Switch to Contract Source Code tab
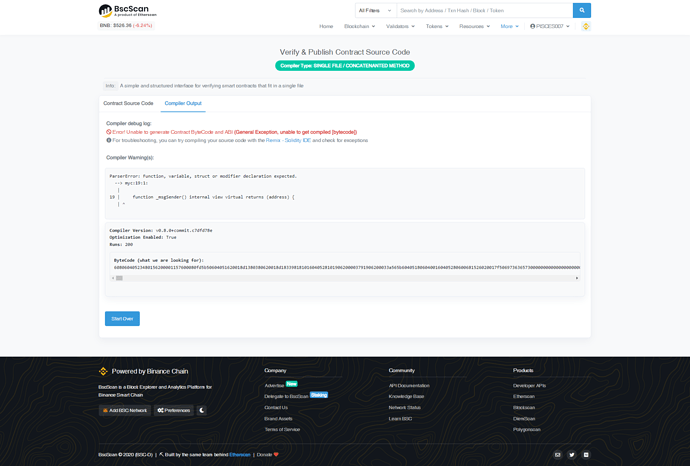 tap(128, 103)
